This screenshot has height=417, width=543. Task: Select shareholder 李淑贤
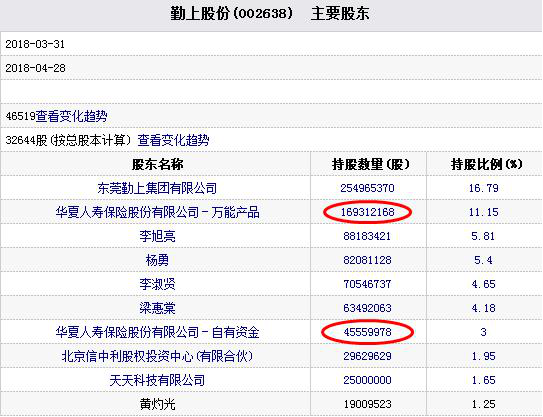(x=157, y=284)
